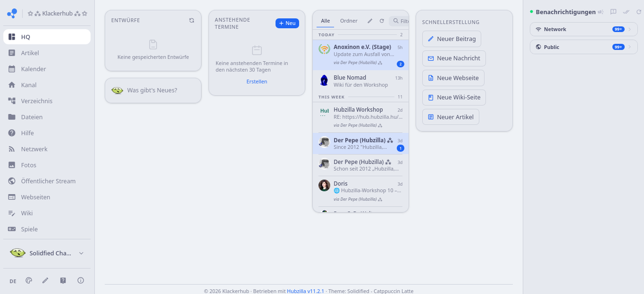
Task: Open HQ in the sidebar
Action: click(x=47, y=37)
